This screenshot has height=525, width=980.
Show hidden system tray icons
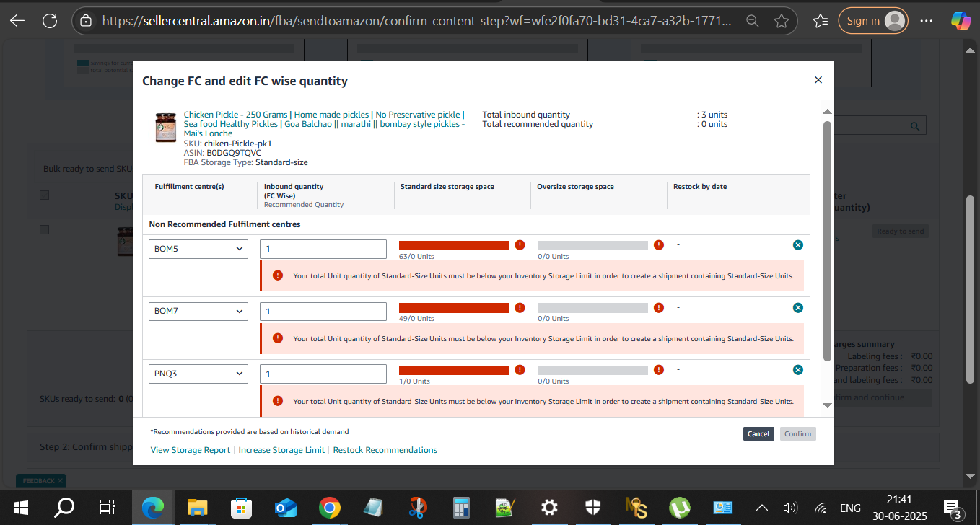[762, 508]
